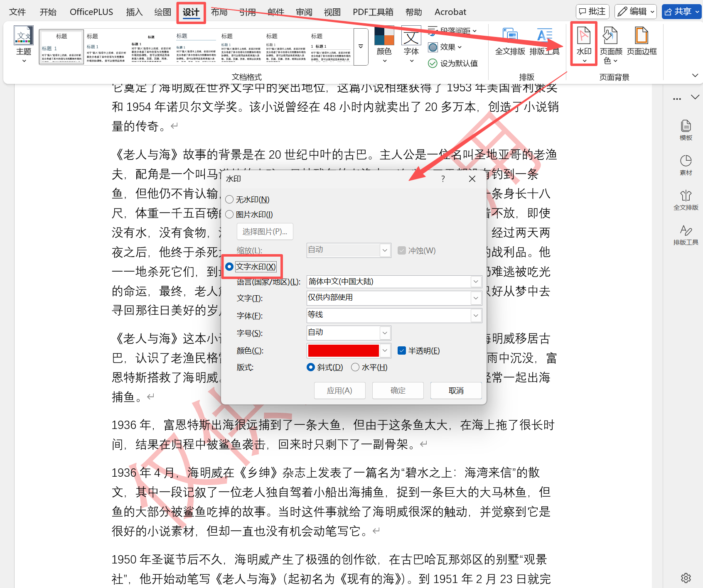
Task: Switch to the 插入 ribbon tab
Action: click(134, 12)
